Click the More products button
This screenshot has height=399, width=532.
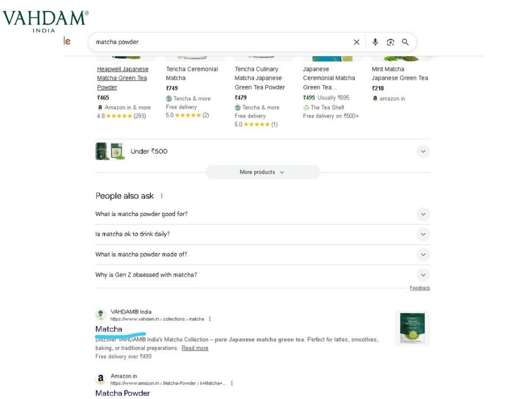coord(262,172)
